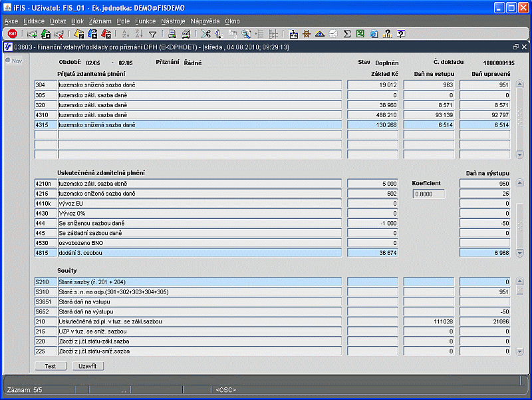Click the ship wheel icon
Image resolution: width=532 pixels, height=400 pixels.
[x=307, y=34]
